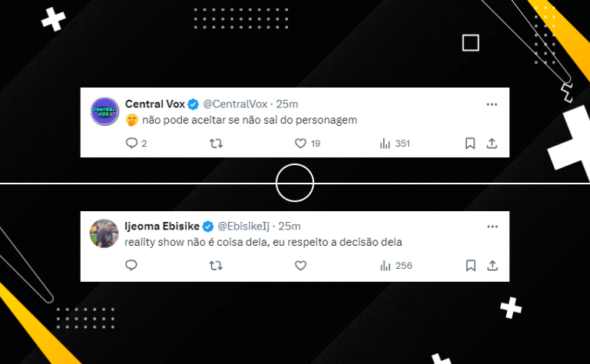Open the Ijeoma Ebisike tweet timestamp 25m
This screenshot has width=590, height=364.
tap(290, 226)
